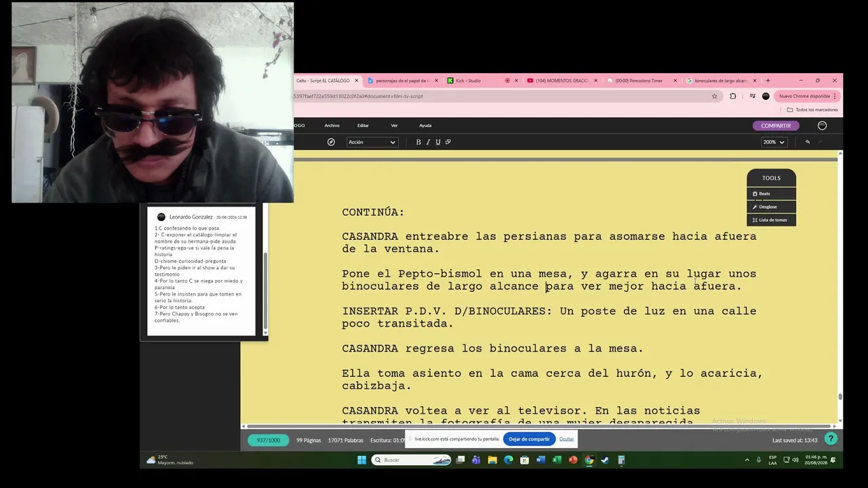Open Microsoft Teams from the taskbar
The height and width of the screenshot is (488, 868).
[476, 460]
